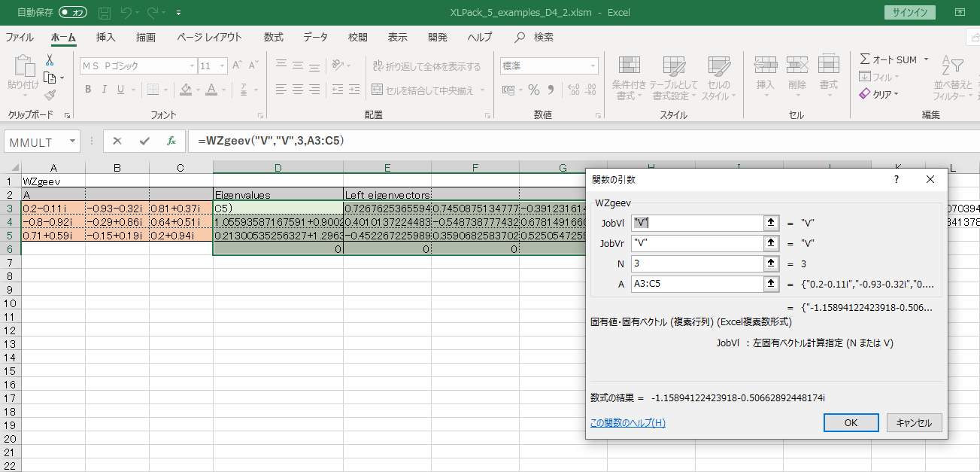Click the collapse-range icon next to JobVl field
The height and width of the screenshot is (472, 980).
[x=771, y=223]
